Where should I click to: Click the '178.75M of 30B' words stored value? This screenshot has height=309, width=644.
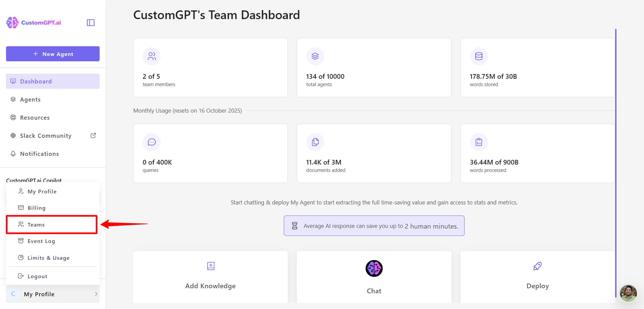tap(493, 76)
